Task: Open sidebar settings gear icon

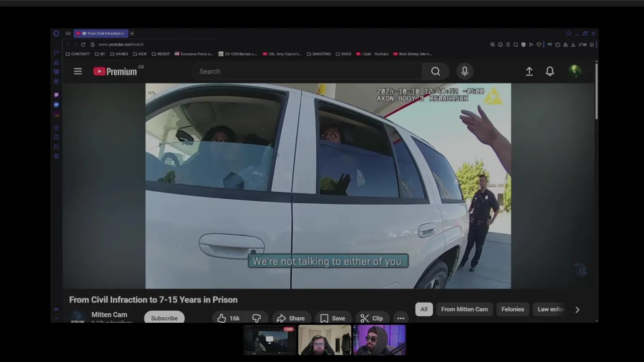Action: (56, 156)
